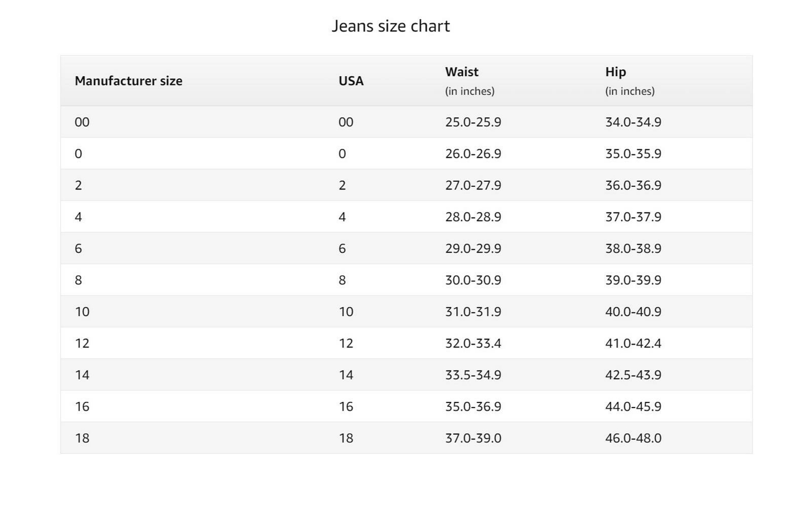Click the Waist column header
This screenshot has width=812, height=508.
pos(462,72)
